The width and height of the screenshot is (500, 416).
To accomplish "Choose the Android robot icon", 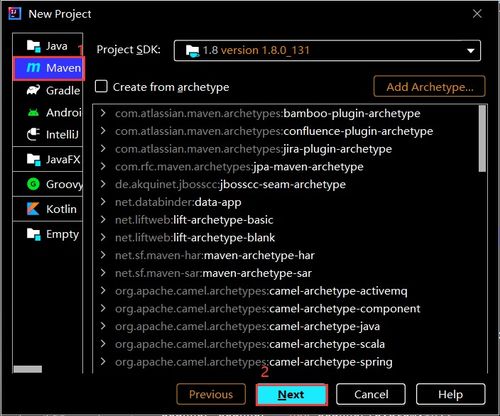I will click(33, 112).
